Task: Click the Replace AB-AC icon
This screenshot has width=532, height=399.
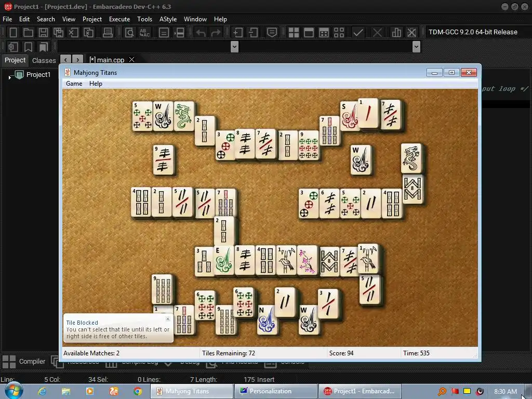Action: 144,33
